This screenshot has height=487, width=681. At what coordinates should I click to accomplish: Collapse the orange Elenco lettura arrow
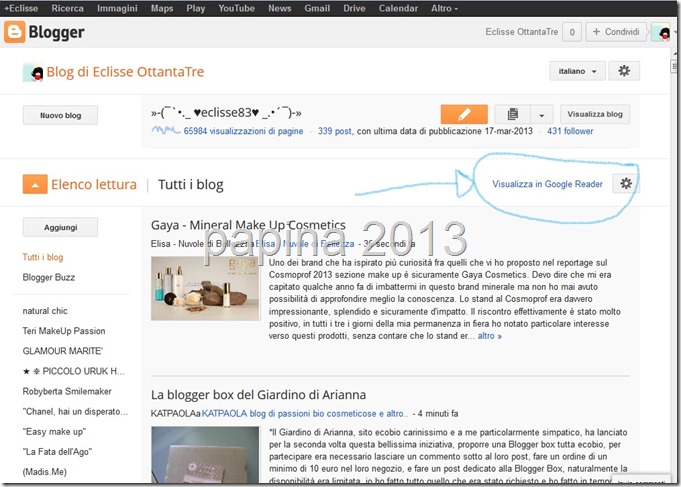pyautogui.click(x=35, y=184)
